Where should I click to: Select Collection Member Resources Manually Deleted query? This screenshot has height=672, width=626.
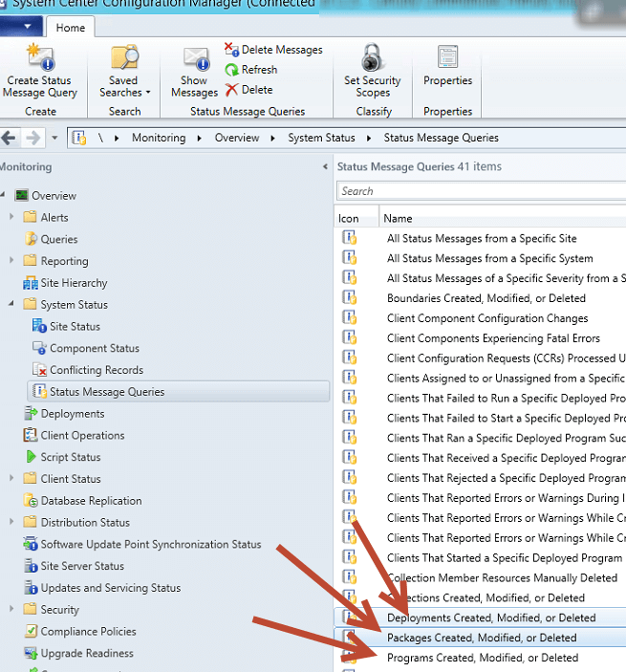point(502,578)
